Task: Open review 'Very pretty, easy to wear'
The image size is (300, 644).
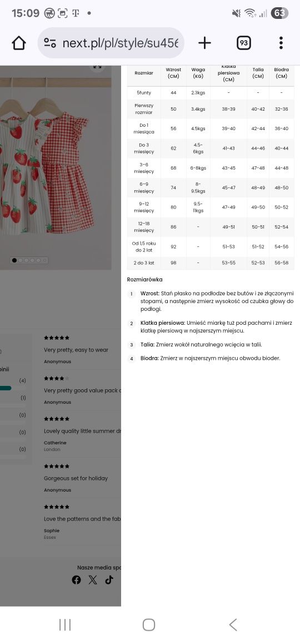Action: (x=76, y=350)
